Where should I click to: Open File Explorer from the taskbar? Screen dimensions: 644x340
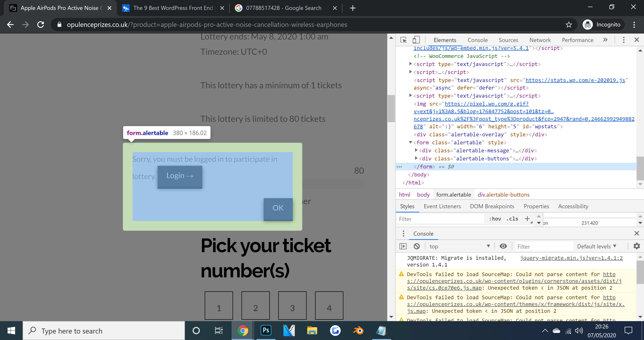click(312, 331)
